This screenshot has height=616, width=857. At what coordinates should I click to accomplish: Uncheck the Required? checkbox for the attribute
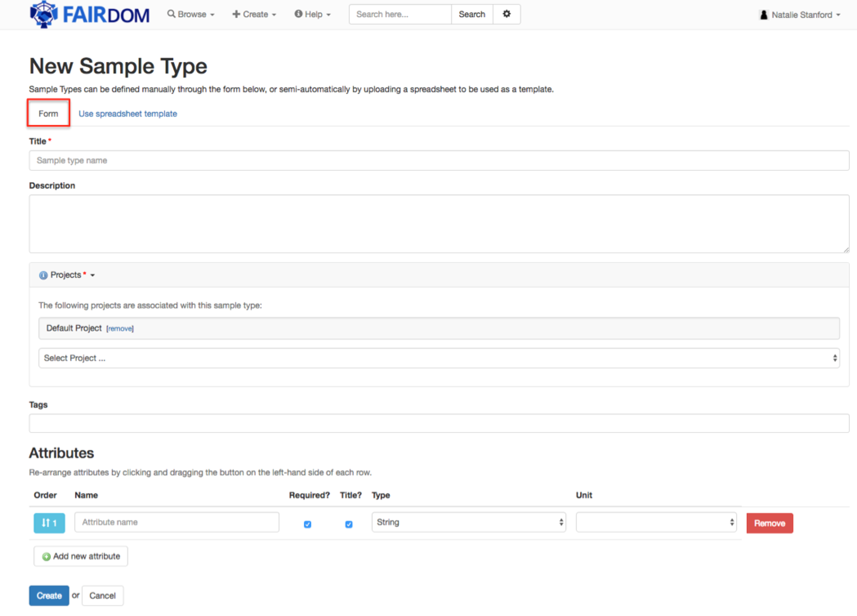pos(307,524)
